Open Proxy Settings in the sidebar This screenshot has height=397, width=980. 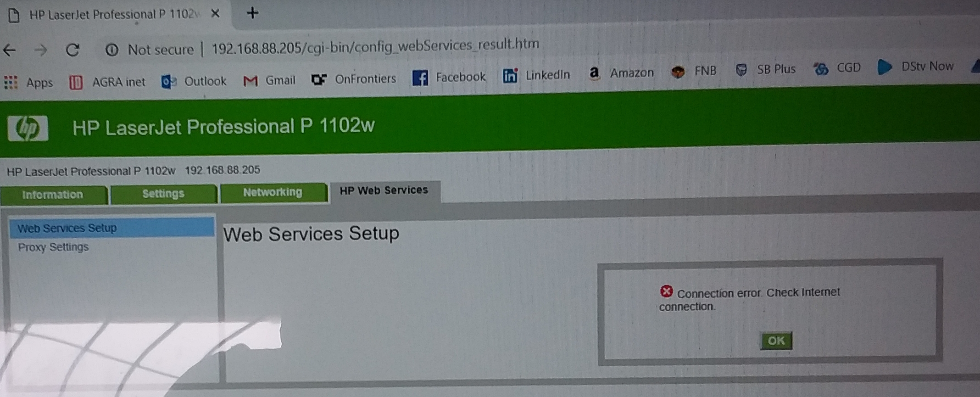point(53,247)
